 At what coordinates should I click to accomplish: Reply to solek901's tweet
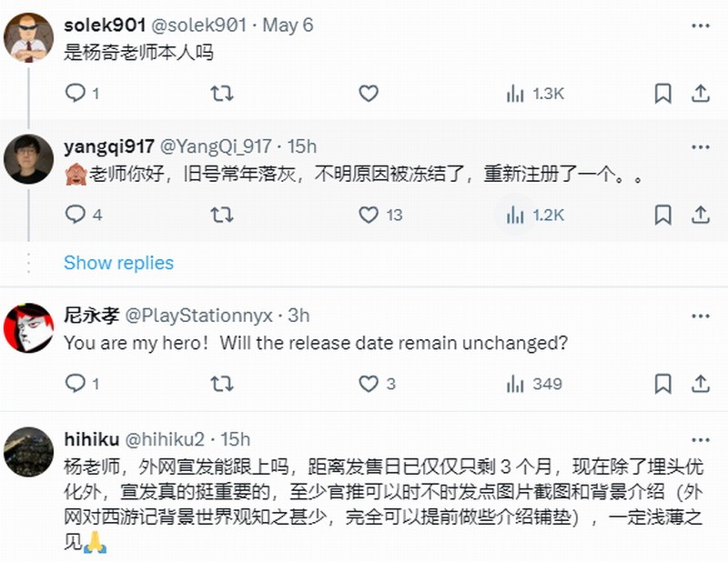pyautogui.click(x=76, y=94)
